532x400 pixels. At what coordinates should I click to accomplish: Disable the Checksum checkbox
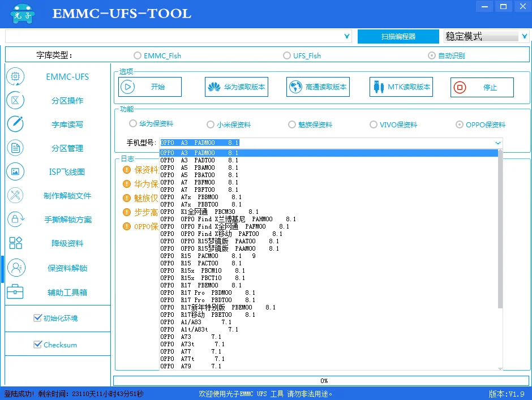[x=38, y=345]
